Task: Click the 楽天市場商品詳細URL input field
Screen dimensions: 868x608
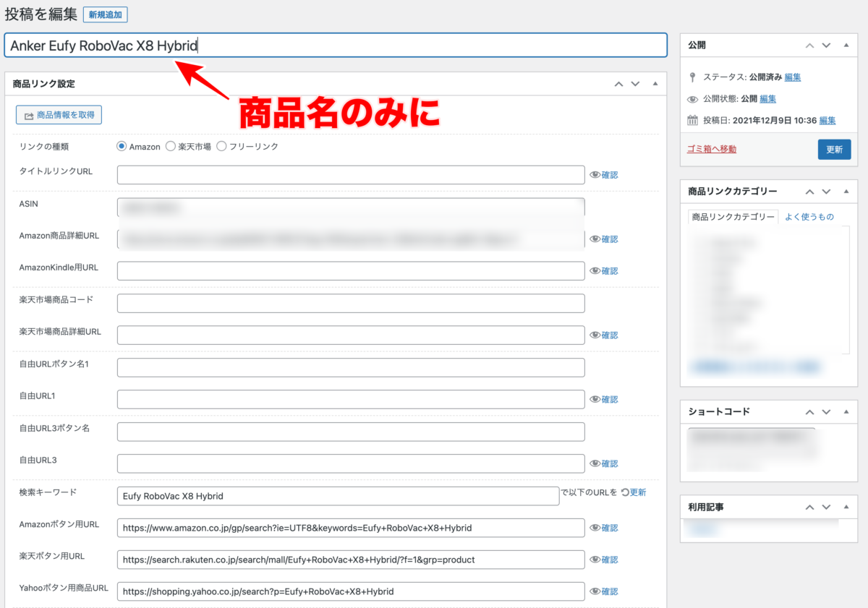Action: [351, 335]
